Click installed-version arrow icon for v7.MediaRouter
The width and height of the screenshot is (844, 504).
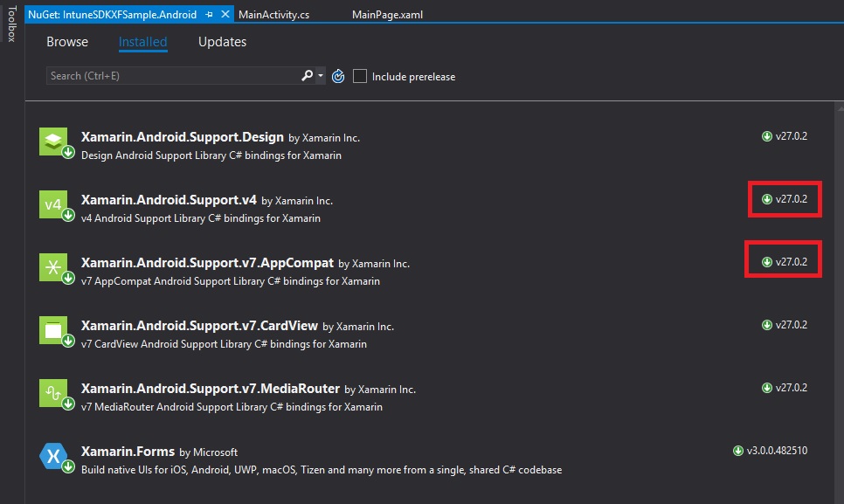(767, 388)
